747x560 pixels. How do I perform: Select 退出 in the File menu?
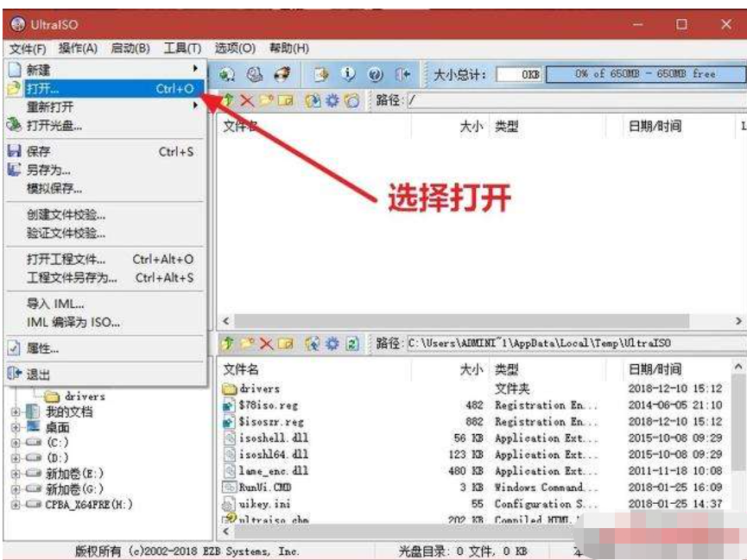(x=39, y=374)
